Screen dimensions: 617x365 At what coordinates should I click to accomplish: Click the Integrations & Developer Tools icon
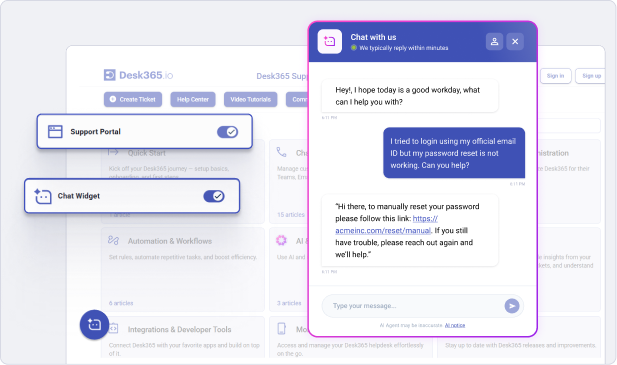point(113,328)
